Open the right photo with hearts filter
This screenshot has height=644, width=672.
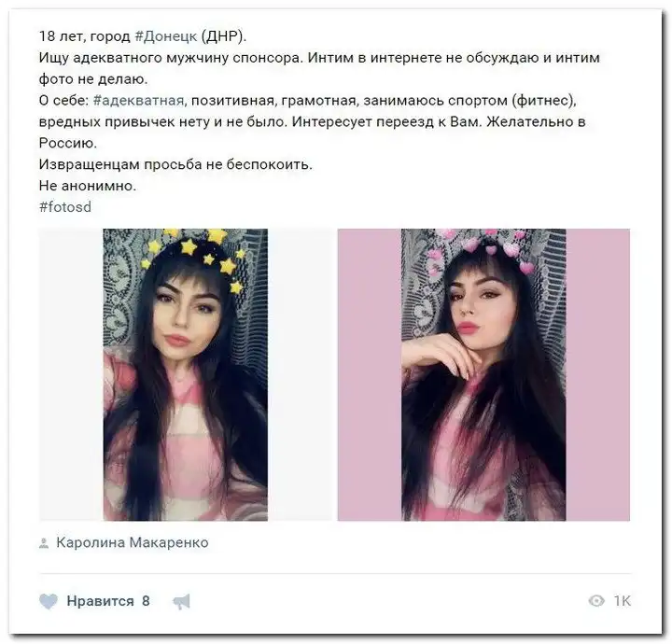point(483,374)
